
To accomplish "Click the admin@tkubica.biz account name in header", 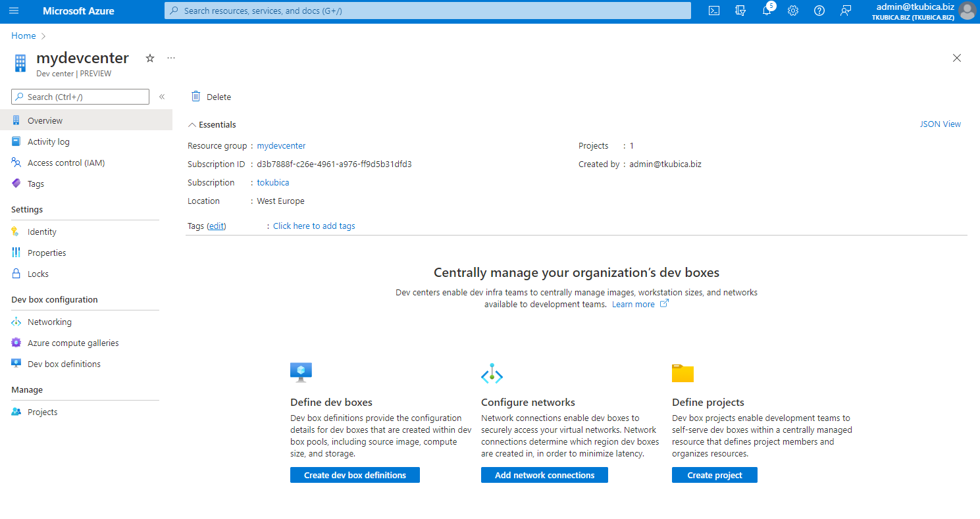I will (x=916, y=7).
